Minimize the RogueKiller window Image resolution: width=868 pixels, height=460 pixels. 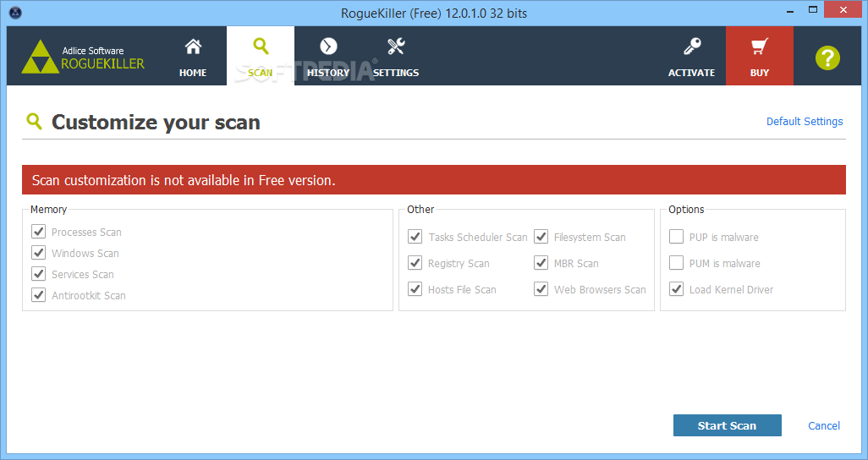790,10
